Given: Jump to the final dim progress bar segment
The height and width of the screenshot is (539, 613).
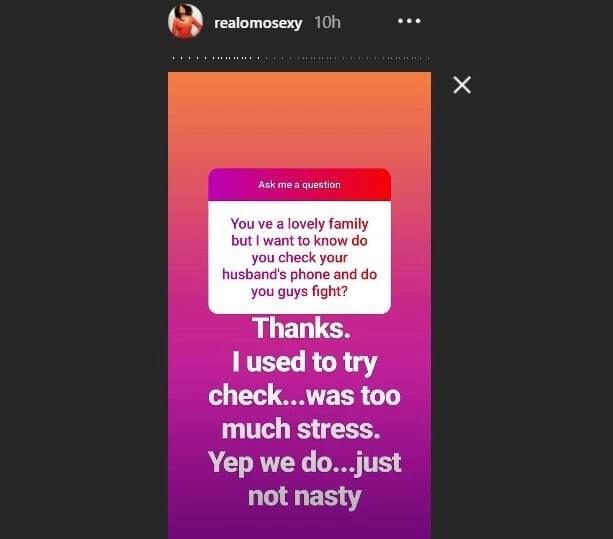Looking at the screenshot, I should (x=428, y=58).
